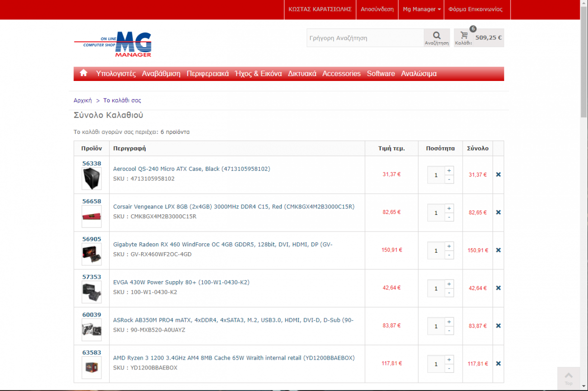This screenshot has width=588, height=391.
Task: Click product code 56338
Action: [92, 163]
